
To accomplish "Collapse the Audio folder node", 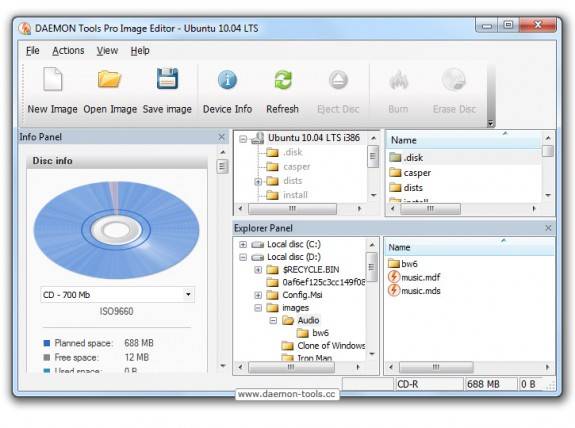I will click(273, 321).
